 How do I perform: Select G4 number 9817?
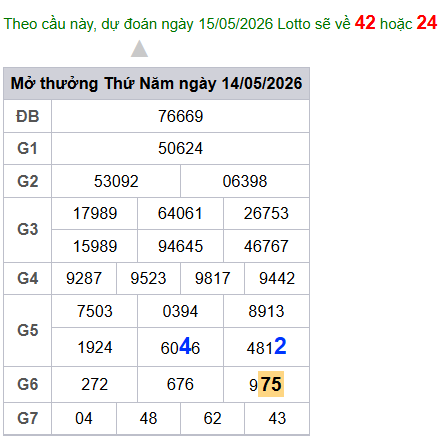(213, 278)
